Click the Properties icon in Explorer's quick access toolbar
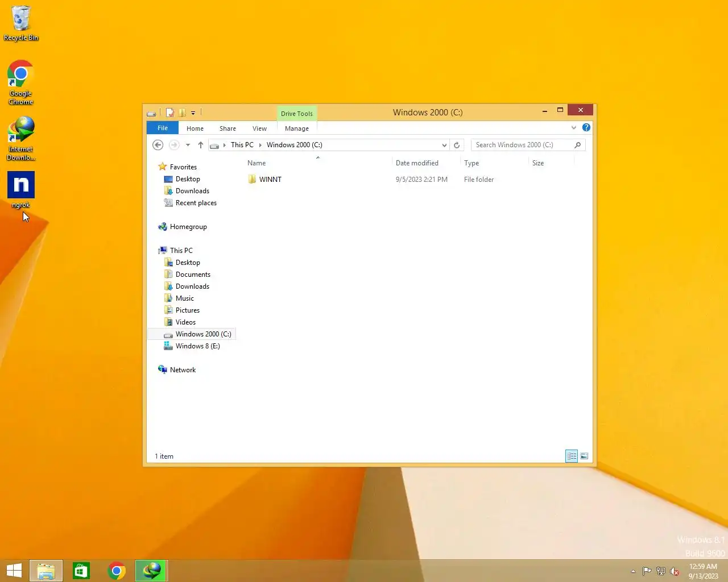This screenshot has height=582, width=728. click(169, 113)
